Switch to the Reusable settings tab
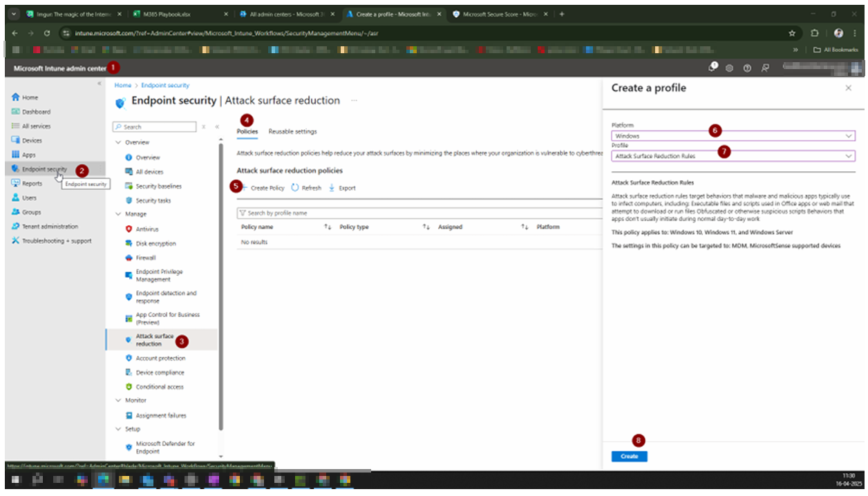868x496 pixels. click(292, 131)
